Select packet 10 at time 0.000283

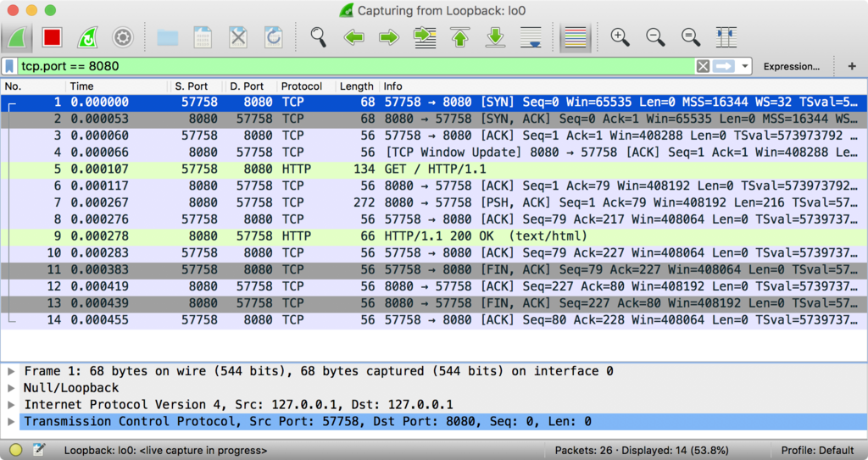click(x=434, y=253)
